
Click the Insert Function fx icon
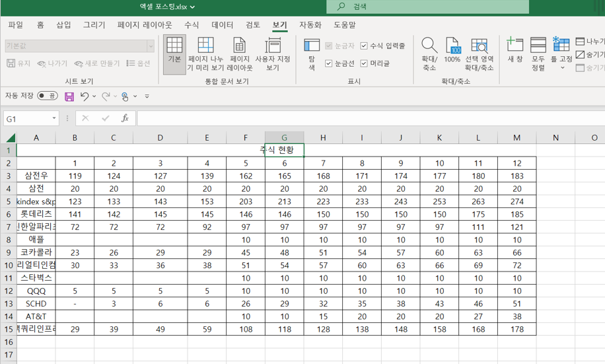click(125, 118)
